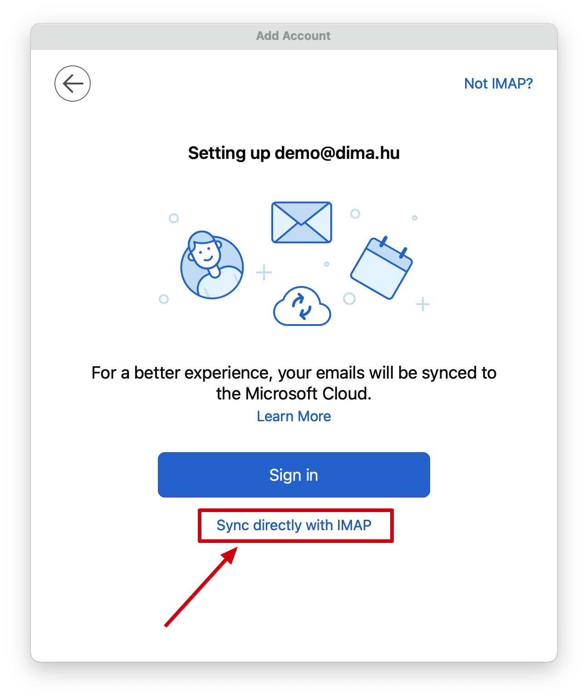Click the Setting up demo@dima.hu heading
Screen dimensions: 588x700
click(x=294, y=153)
